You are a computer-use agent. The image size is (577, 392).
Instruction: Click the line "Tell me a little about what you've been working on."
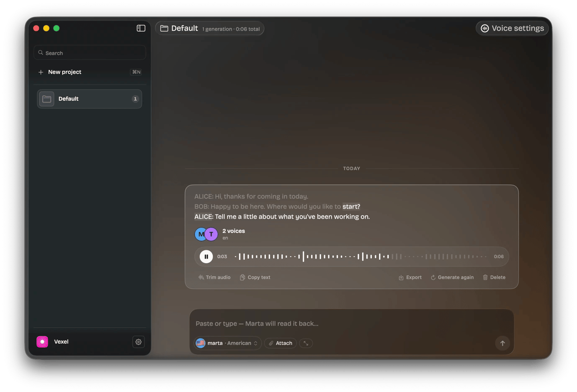tap(292, 217)
